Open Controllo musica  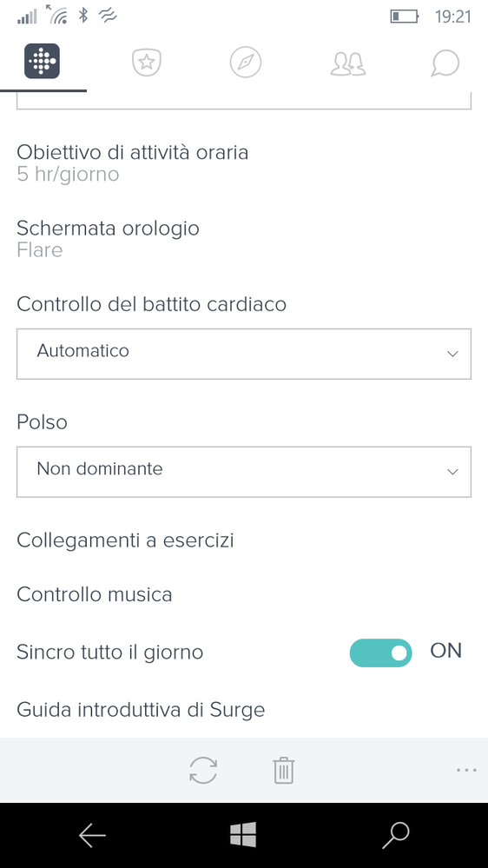coord(94,594)
